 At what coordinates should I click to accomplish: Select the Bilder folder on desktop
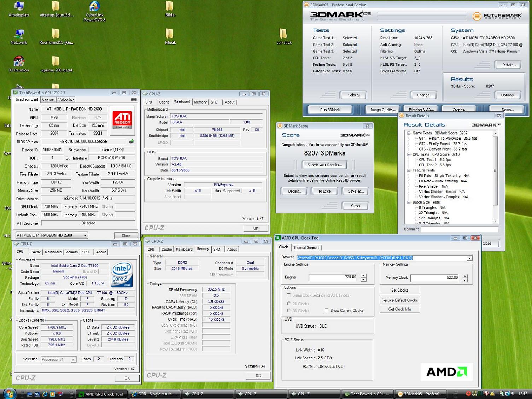[x=170, y=9]
